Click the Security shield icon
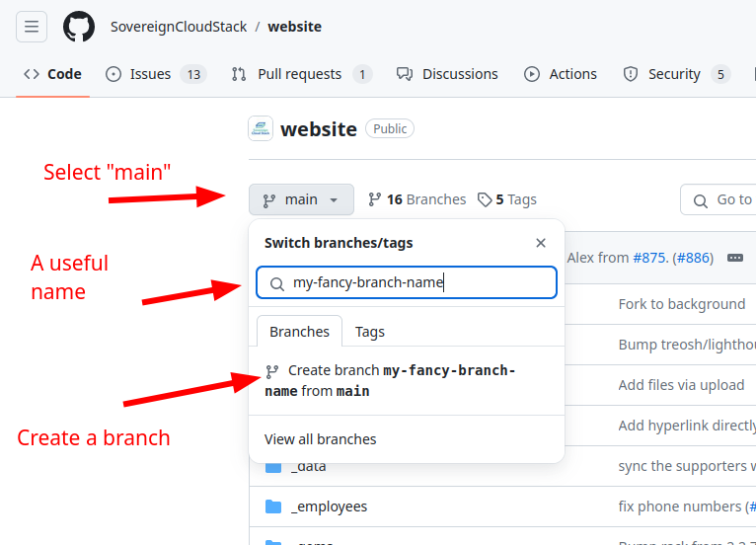The height and width of the screenshot is (545, 756). point(630,74)
